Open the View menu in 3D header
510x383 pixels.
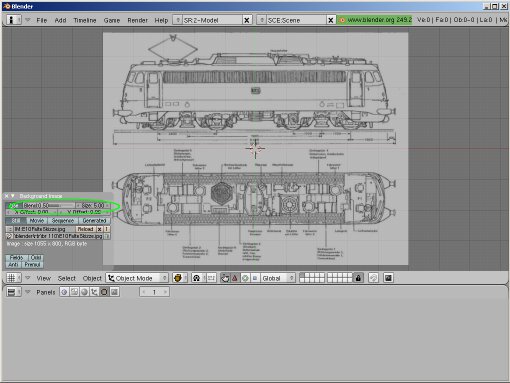[44, 278]
